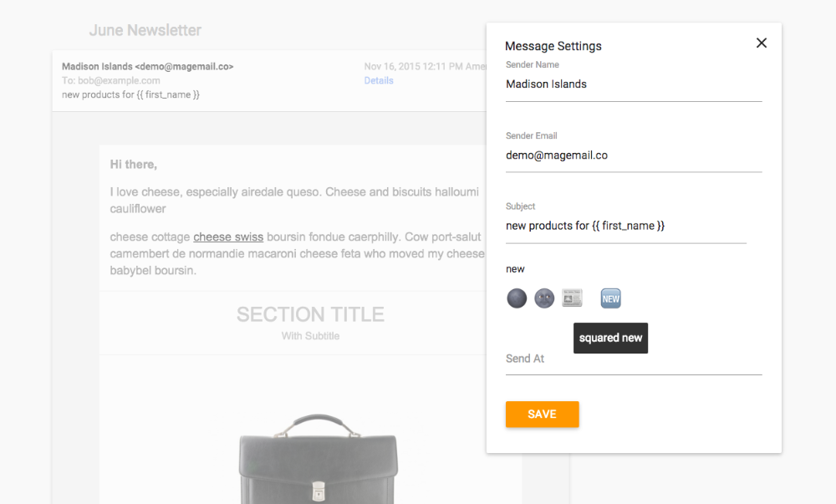Select the "With Subtitle" text
Viewport: 836px width, 504px height.
coord(310,336)
